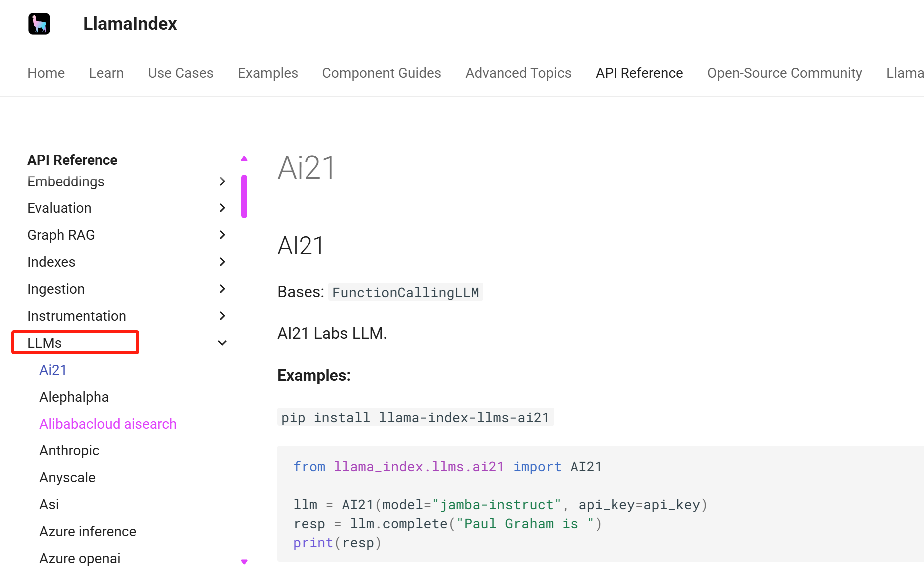Expand the Graph RAG section chevron
This screenshot has height=568, width=924.
point(222,235)
